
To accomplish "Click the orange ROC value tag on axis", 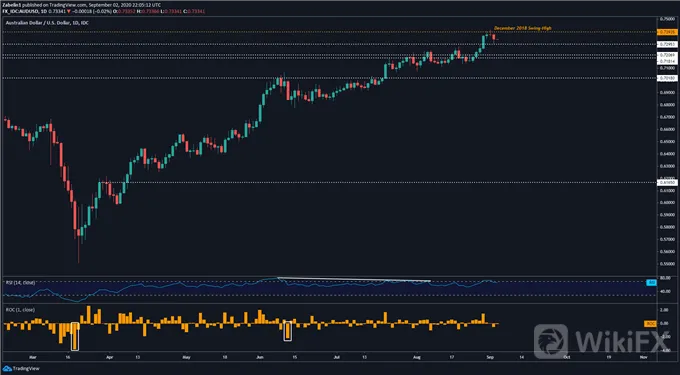I will 650,324.
